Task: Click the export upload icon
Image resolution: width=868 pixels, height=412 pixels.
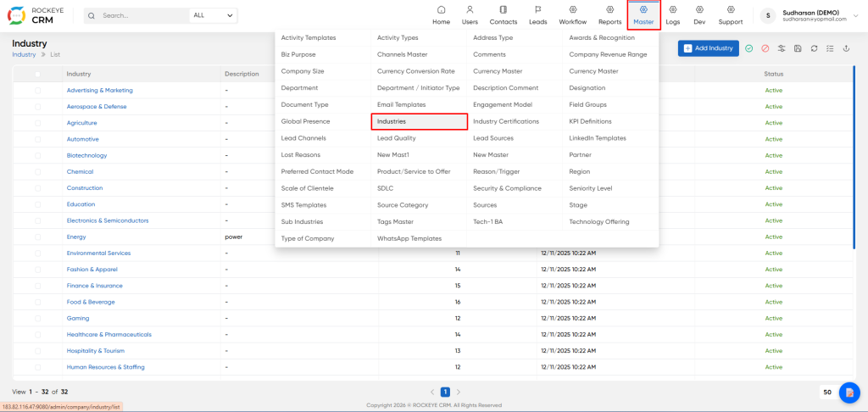Action: pos(846,48)
